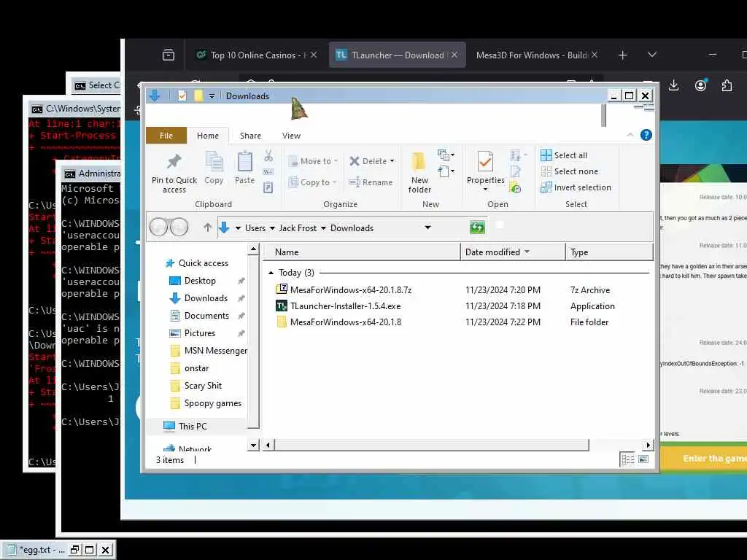Close the Top 10 Online Casinos tab
This screenshot has height=560, width=747.
coord(314,55)
